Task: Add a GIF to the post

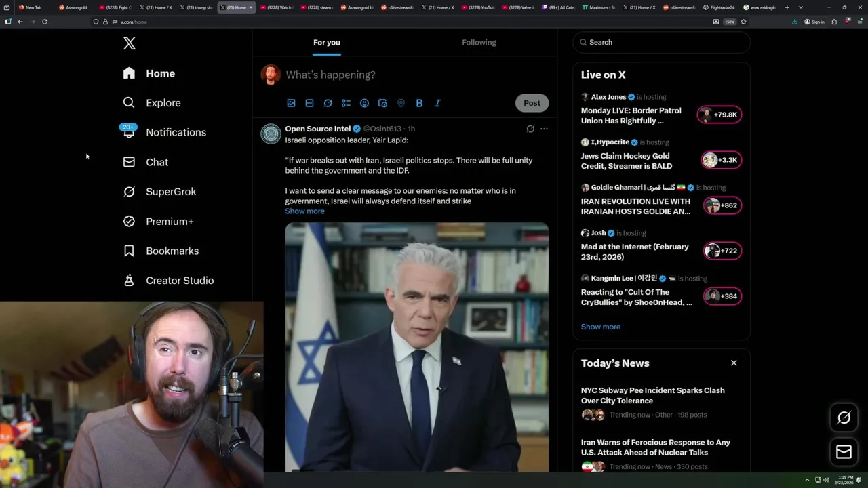Action: 309,103
